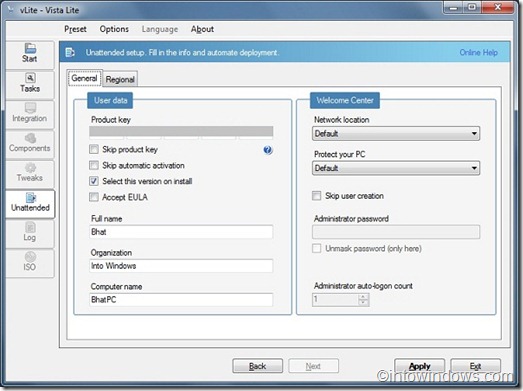This screenshot has width=523, height=391.
Task: Click the vLite title bar app icon
Action: (x=11, y=9)
